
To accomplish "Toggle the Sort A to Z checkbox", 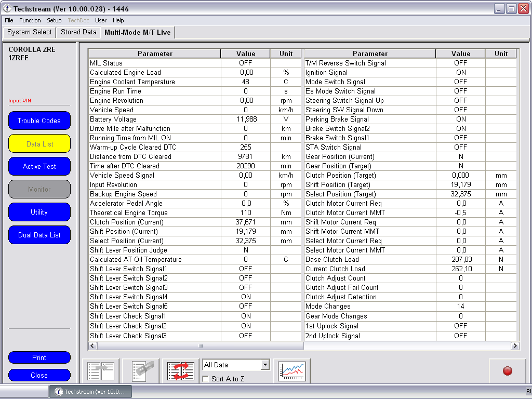I will point(206,379).
